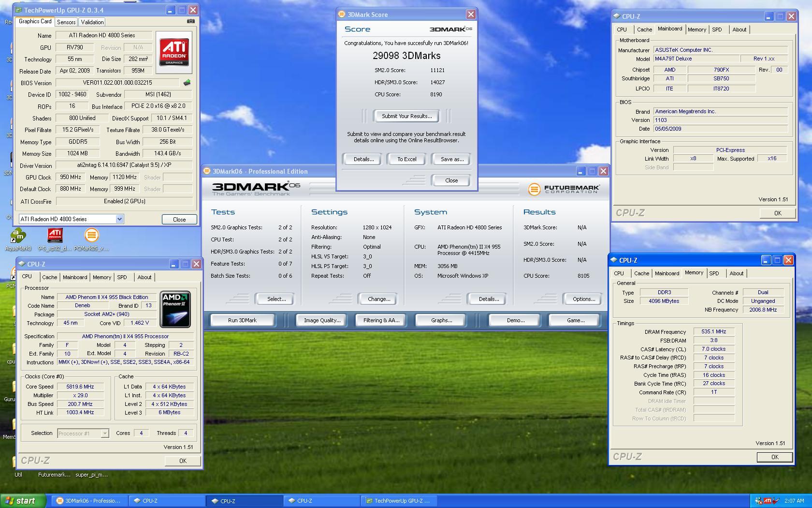Switch to 3DMark06 taskbar button
812x508 pixels.
90,501
